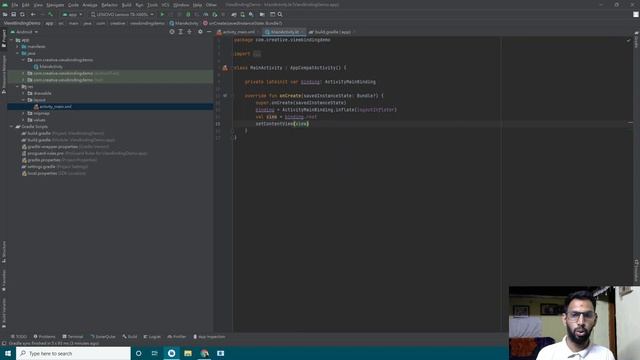Open the app run configuration dropdown
This screenshot has height=360, width=640.
(72, 14)
